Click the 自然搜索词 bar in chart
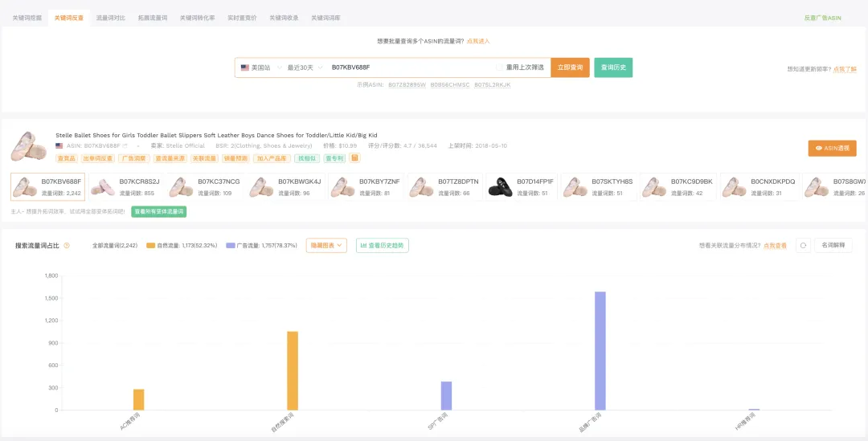 293,371
